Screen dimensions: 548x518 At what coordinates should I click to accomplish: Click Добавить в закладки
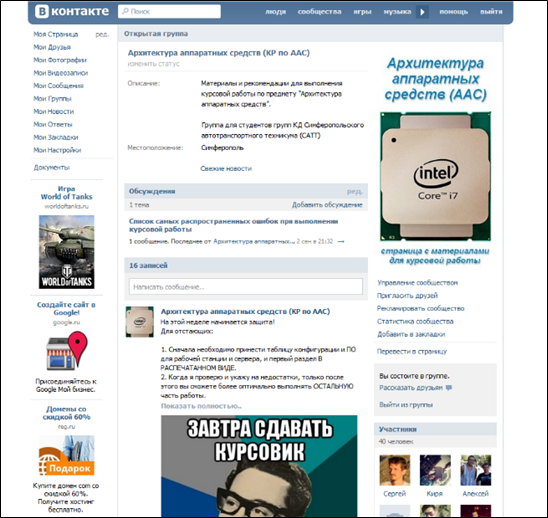click(411, 334)
